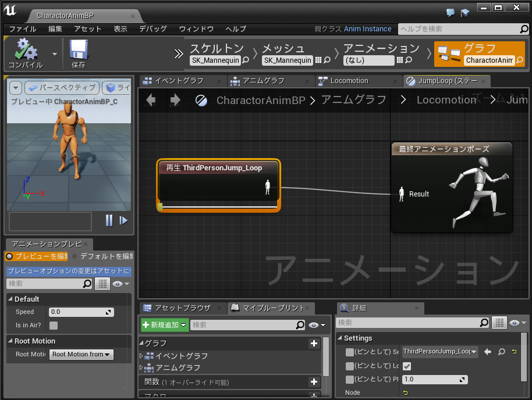This screenshot has width=532, height=400.
Task: Open viewport options dropdown arrow
Action: 16,88
